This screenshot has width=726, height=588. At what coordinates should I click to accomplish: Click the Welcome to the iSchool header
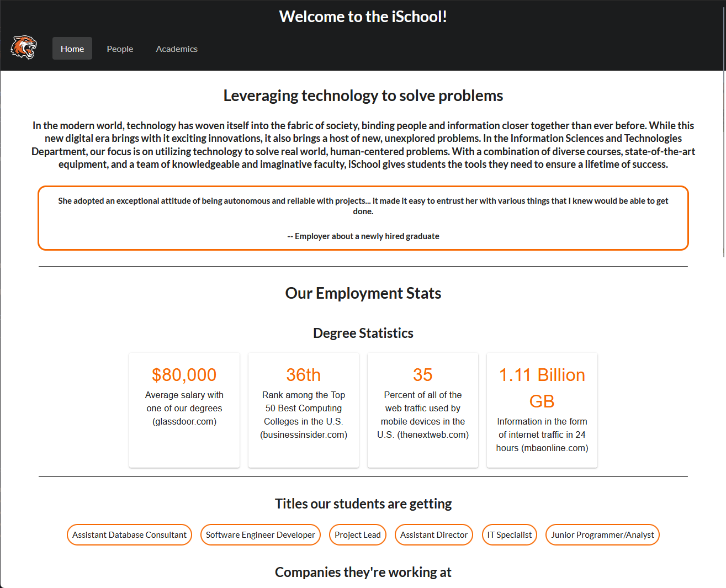pyautogui.click(x=363, y=16)
